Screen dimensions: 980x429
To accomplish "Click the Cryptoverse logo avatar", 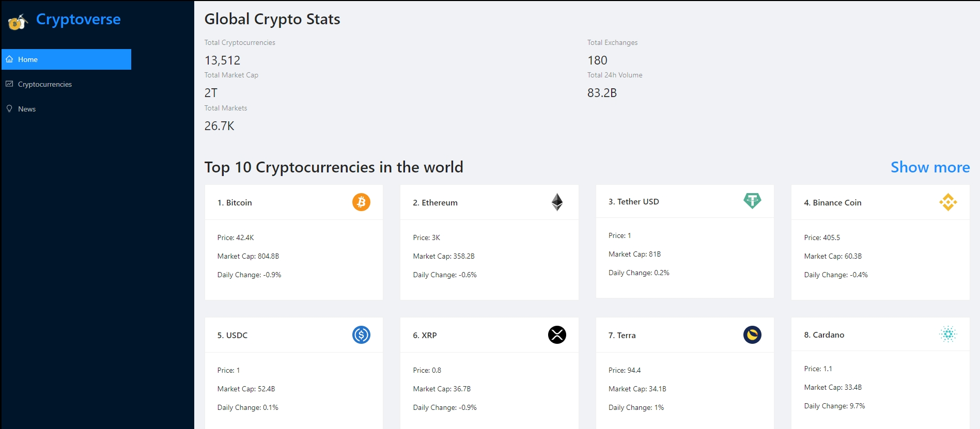I will 18,21.
